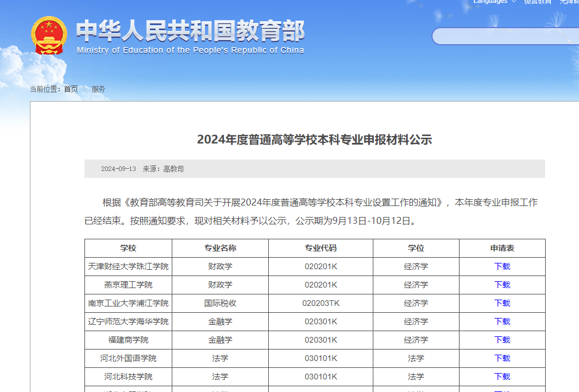Go to 首页 in the breadcrumb
Screen dimensions: 579x392
click(71, 89)
